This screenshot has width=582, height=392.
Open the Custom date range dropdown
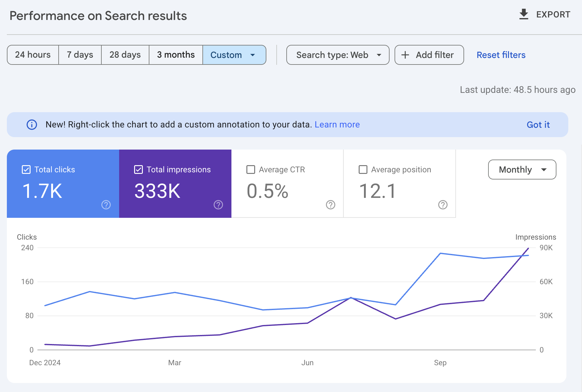coord(234,55)
